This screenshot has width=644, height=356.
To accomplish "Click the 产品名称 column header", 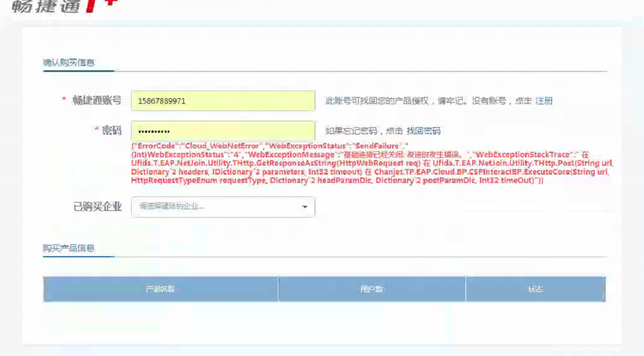I will point(161,289).
